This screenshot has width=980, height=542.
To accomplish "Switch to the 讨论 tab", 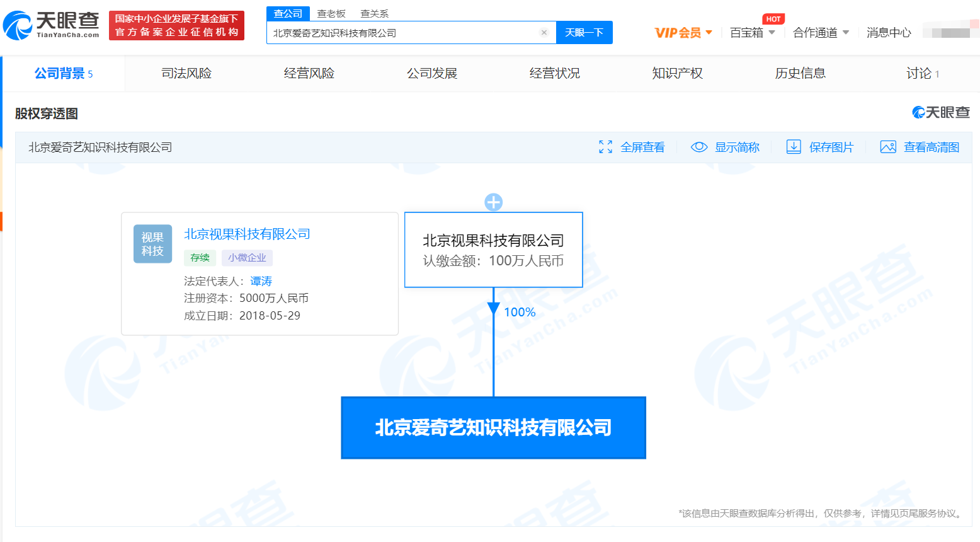I will (923, 74).
